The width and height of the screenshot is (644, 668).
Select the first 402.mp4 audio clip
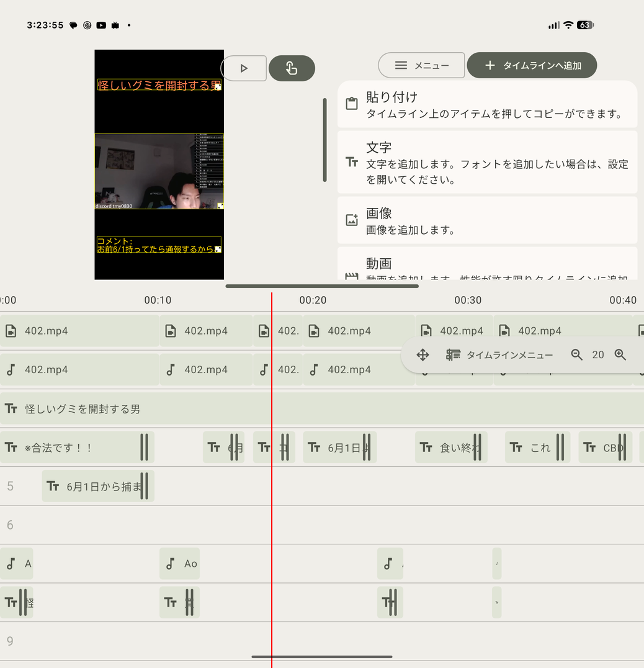click(79, 369)
